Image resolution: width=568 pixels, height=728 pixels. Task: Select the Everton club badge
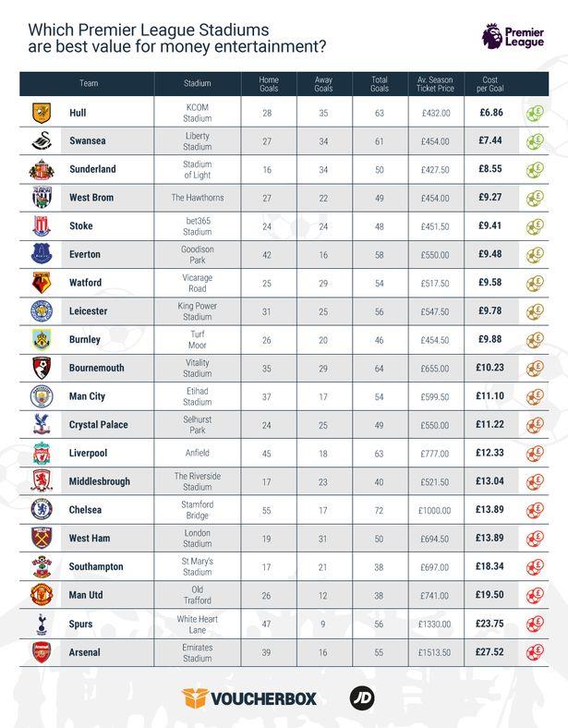coord(41,254)
